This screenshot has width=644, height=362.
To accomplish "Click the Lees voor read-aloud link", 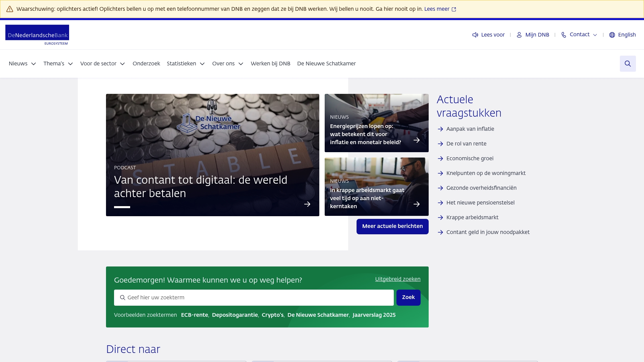I will (x=493, y=35).
